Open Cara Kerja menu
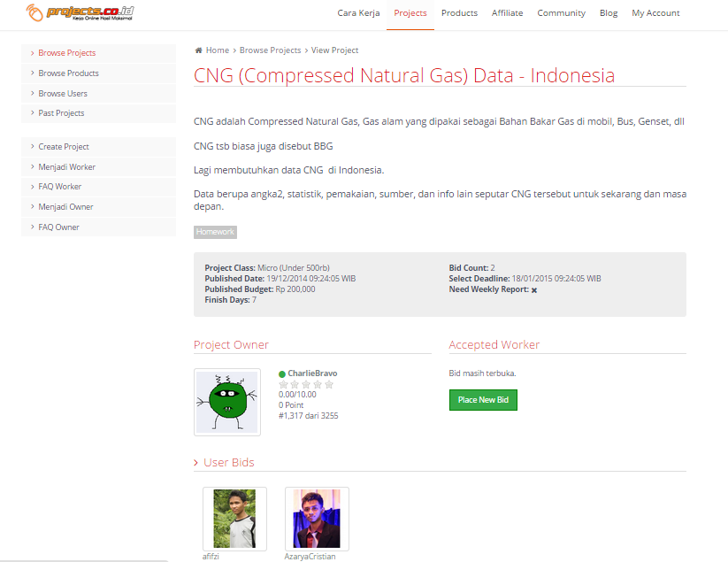Screen dimensions: 728x562 point(358,13)
